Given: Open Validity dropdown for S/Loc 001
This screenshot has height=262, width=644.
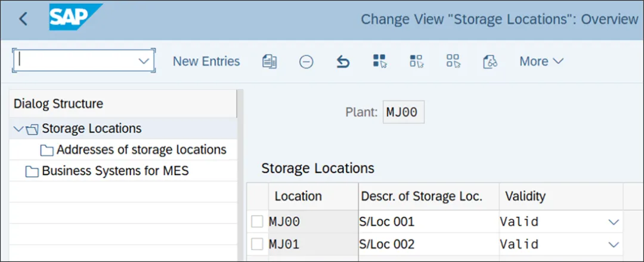Looking at the screenshot, I should coord(614,222).
